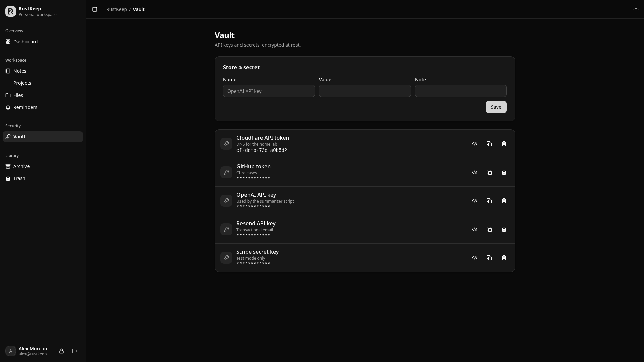Delete the Cloudflare API token
This screenshot has width=644, height=362.
click(x=504, y=144)
